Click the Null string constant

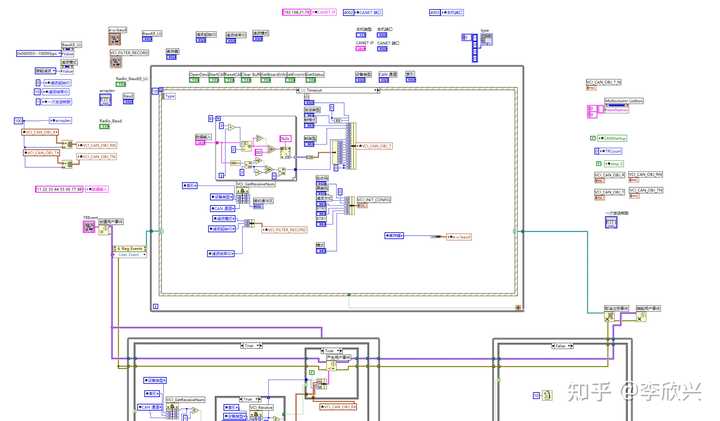pos(285,138)
